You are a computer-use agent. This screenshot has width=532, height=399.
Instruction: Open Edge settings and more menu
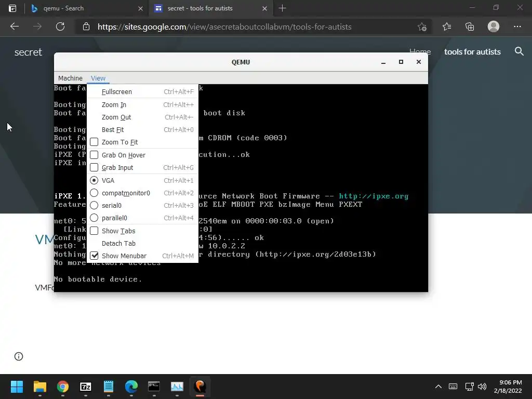point(517,26)
